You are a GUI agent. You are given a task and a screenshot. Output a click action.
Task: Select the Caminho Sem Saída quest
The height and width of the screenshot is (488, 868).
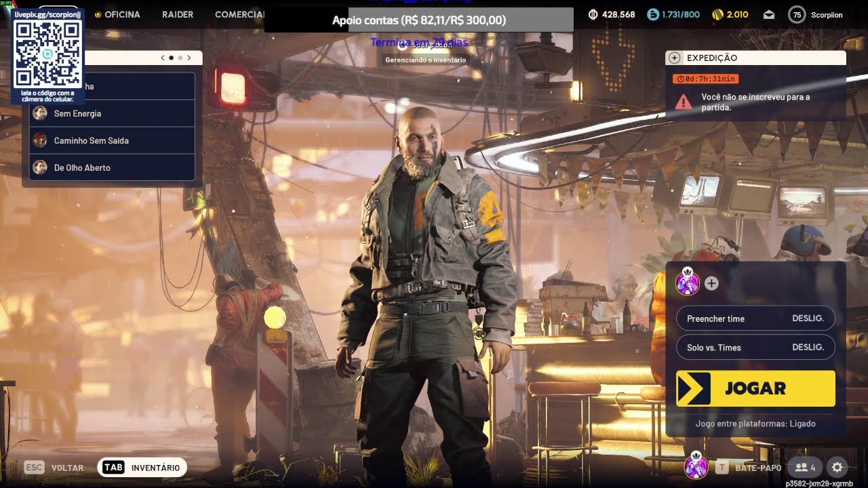click(x=112, y=140)
